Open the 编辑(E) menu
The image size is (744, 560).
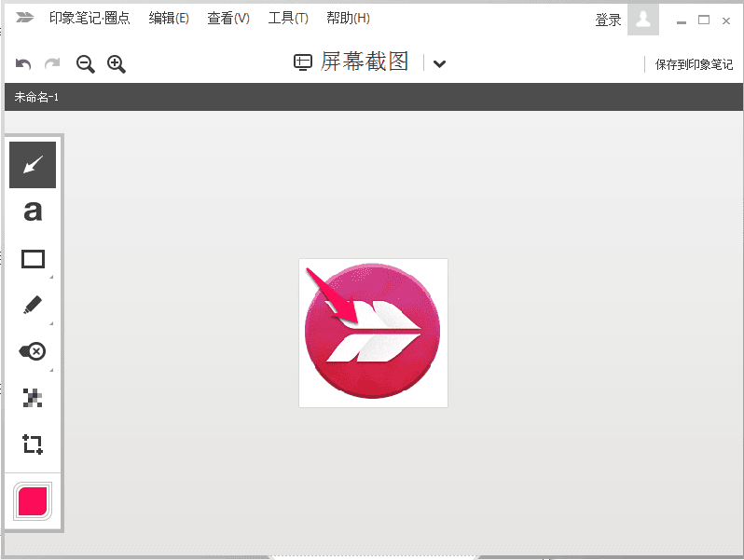click(x=169, y=18)
